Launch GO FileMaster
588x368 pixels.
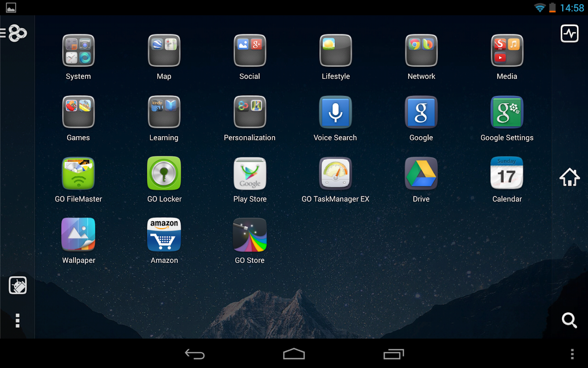point(78,173)
